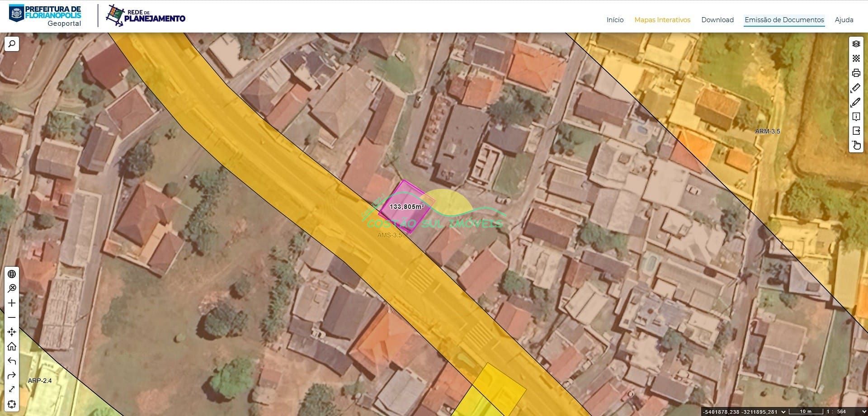Screen dimensions: 868x416
Task: Activate the feature info tool
Action: pos(856,117)
